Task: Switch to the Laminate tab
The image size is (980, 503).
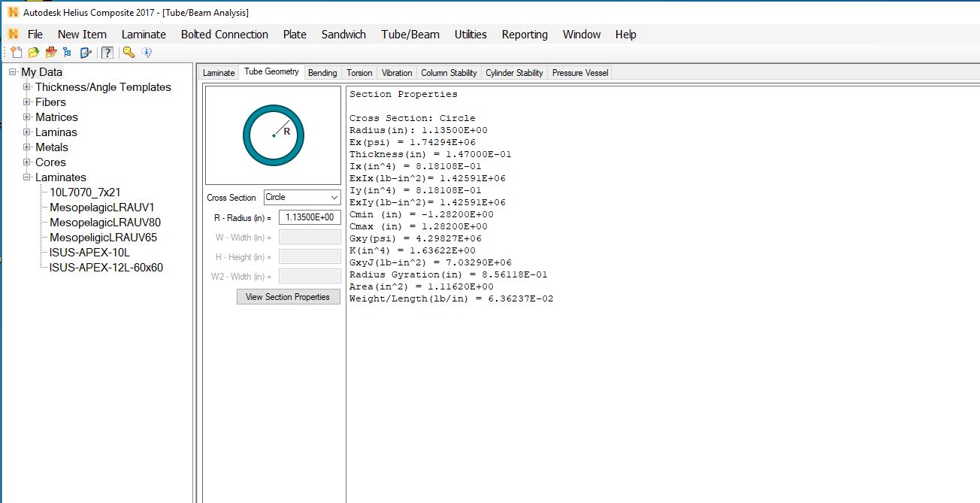Action: pyautogui.click(x=219, y=73)
